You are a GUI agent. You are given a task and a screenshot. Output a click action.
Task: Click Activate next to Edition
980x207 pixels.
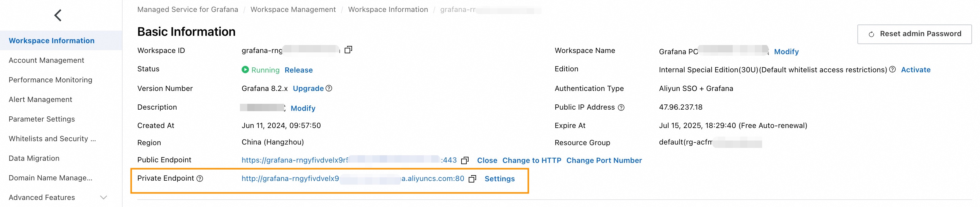(916, 70)
